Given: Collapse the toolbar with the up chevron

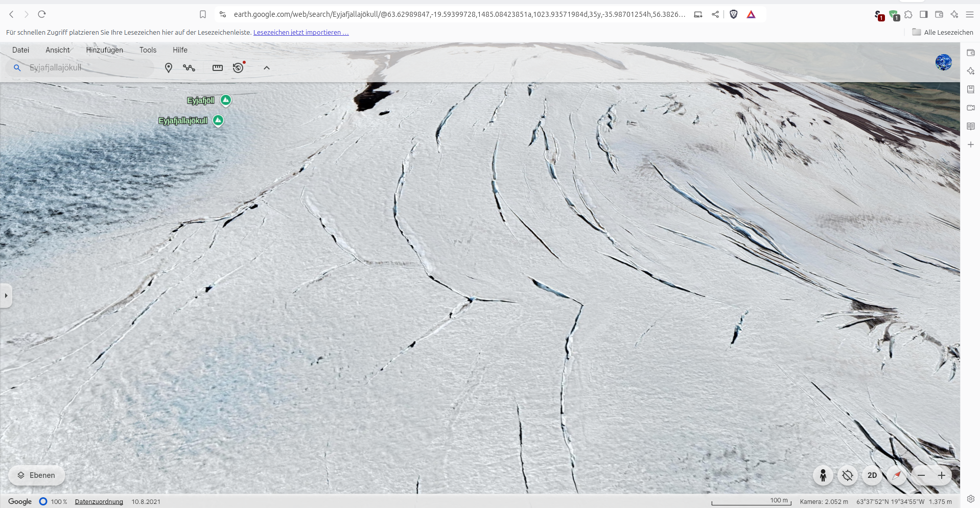Looking at the screenshot, I should [267, 68].
